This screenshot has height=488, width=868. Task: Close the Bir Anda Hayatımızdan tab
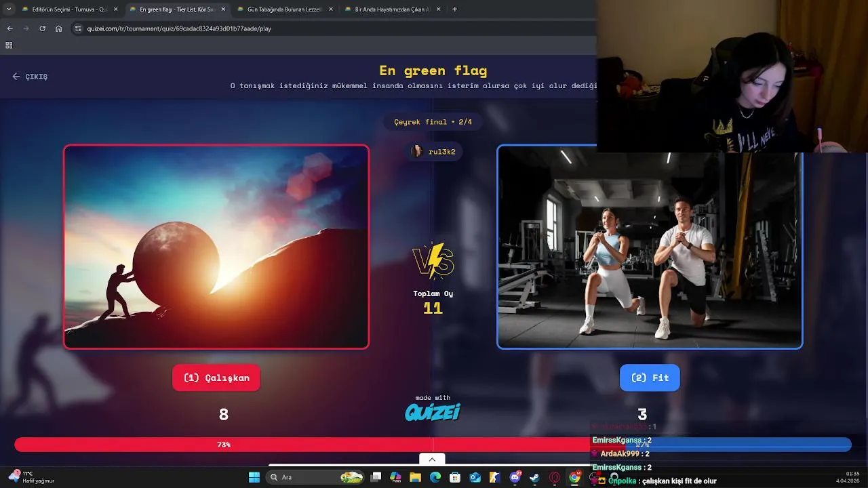[438, 9]
